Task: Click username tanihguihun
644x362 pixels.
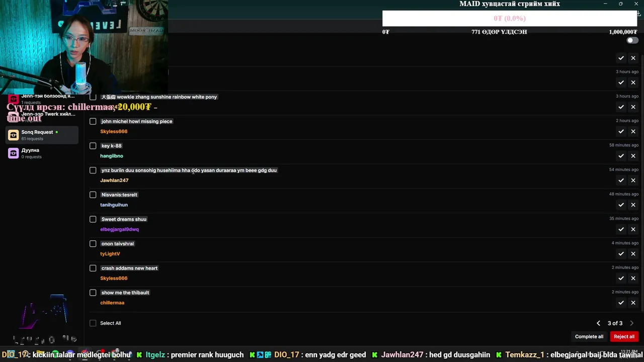Action: (x=114, y=205)
